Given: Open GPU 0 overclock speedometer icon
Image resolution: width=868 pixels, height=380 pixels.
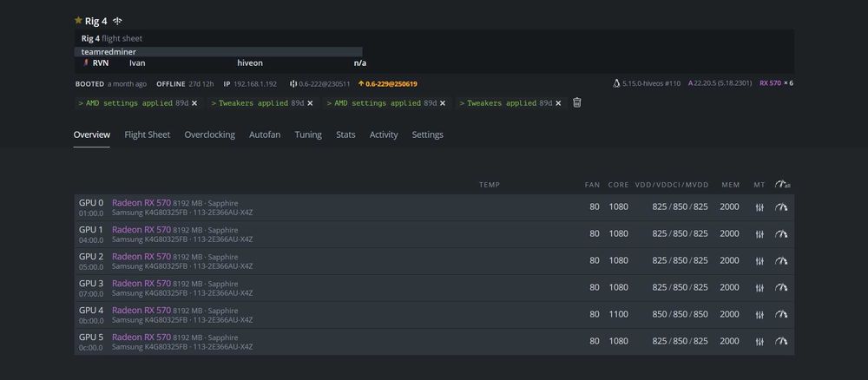Looking at the screenshot, I should 782,207.
